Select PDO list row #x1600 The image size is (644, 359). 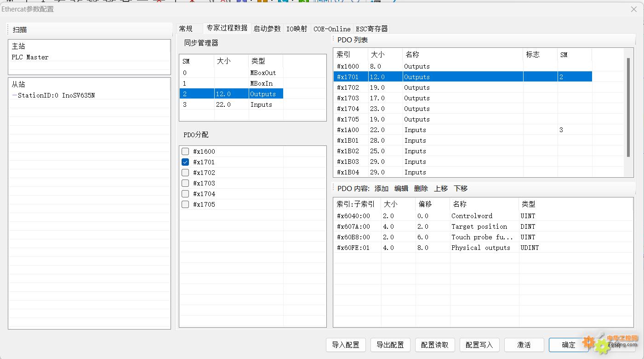coord(463,66)
